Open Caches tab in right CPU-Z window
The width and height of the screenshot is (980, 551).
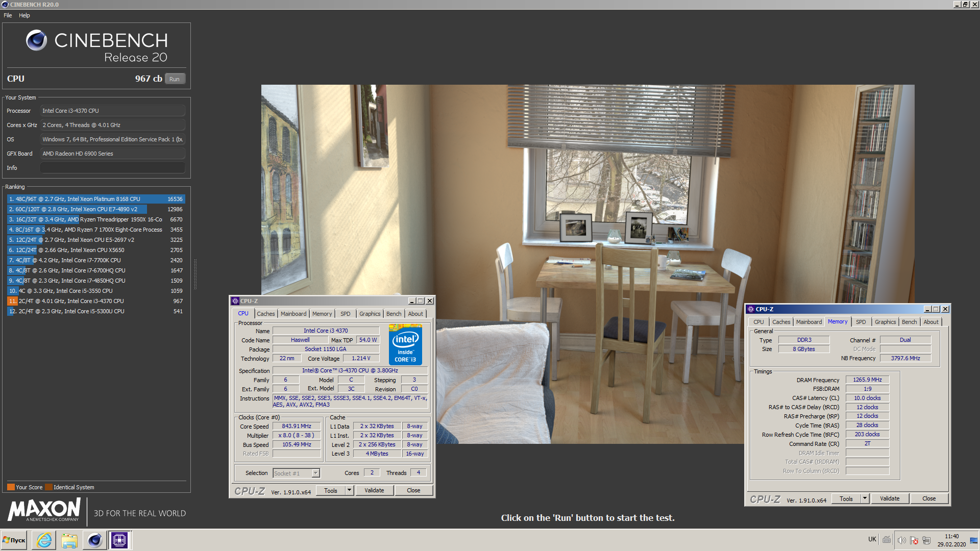click(781, 322)
